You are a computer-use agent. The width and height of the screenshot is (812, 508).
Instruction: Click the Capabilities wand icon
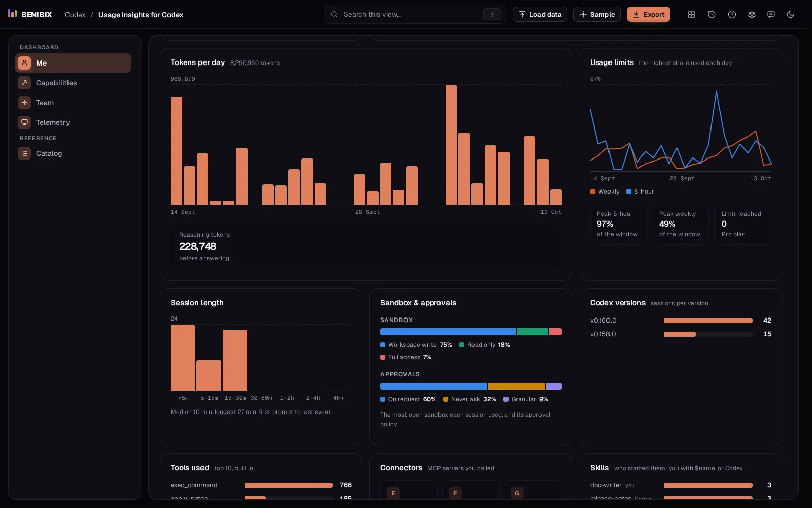pyautogui.click(x=24, y=82)
